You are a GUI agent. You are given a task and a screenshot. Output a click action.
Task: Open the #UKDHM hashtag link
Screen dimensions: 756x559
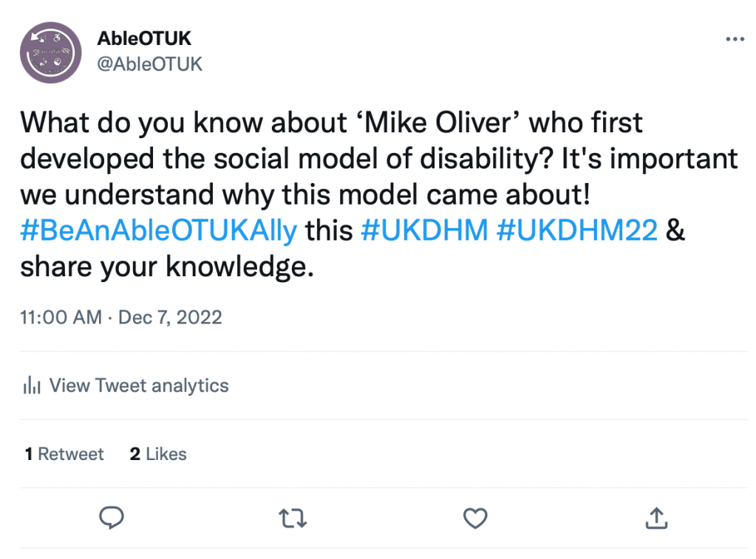[x=424, y=230]
